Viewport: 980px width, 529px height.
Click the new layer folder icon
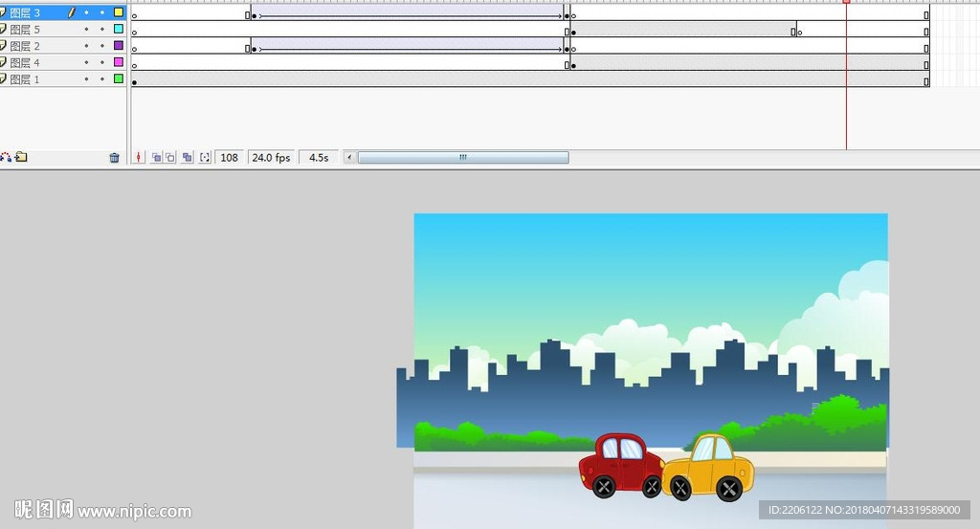pos(22,158)
